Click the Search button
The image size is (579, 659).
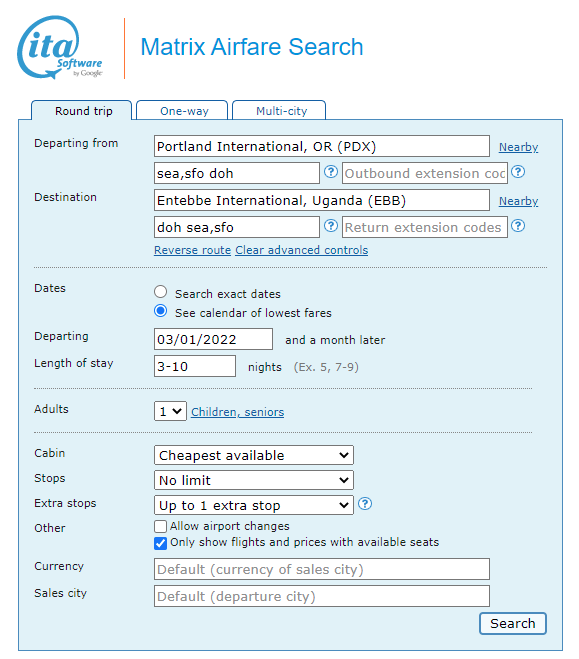[513, 623]
